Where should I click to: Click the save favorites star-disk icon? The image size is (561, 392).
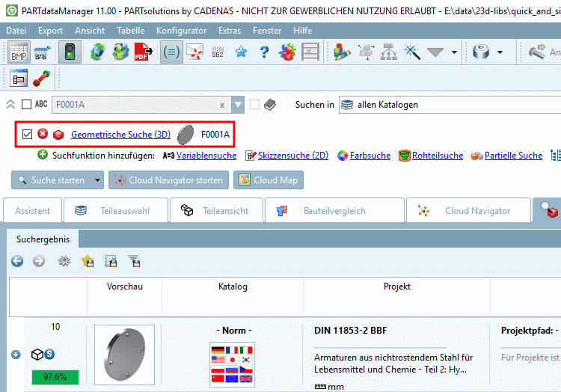point(88,261)
